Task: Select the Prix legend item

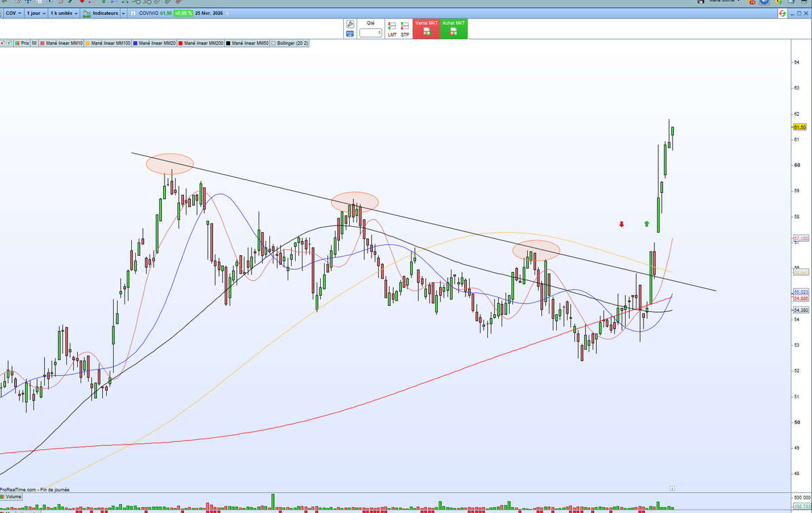Action: [x=22, y=43]
